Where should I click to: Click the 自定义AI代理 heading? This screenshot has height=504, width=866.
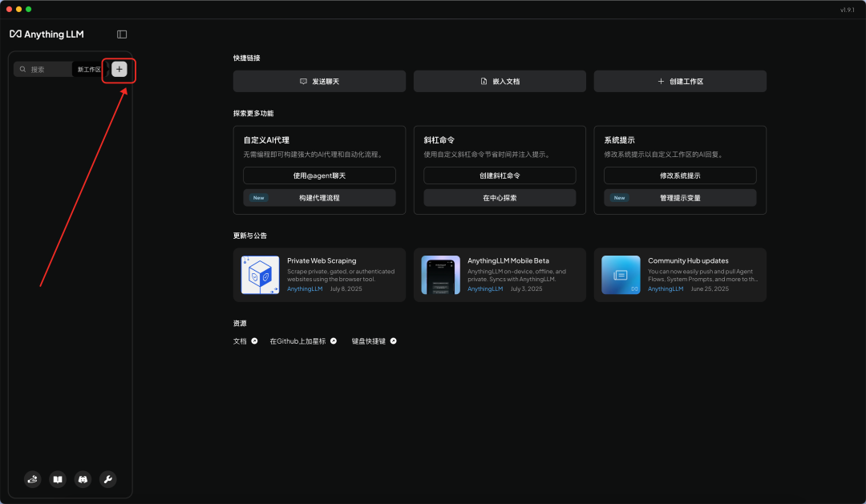coord(266,140)
